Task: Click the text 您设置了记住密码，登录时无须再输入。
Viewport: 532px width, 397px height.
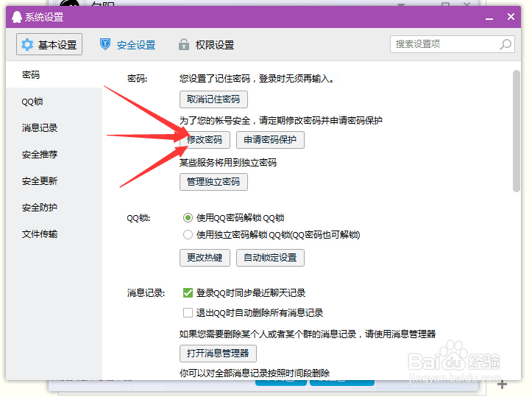Action: tap(258, 79)
